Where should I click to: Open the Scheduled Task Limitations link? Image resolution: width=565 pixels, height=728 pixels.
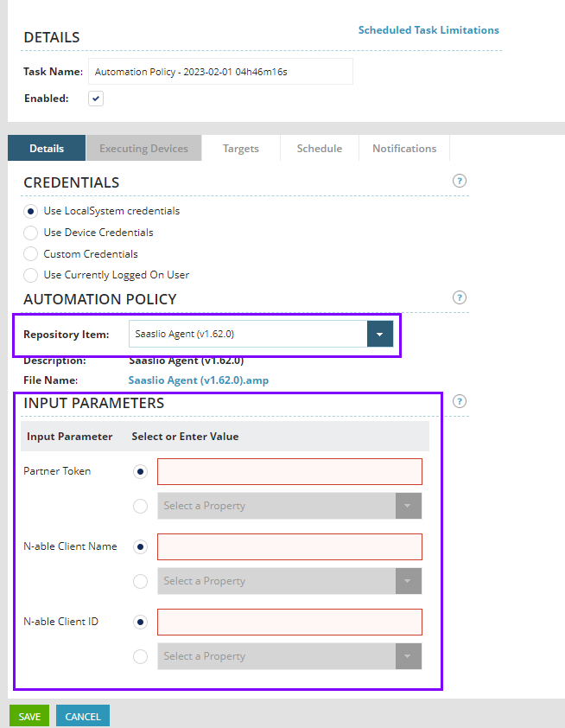click(x=429, y=30)
